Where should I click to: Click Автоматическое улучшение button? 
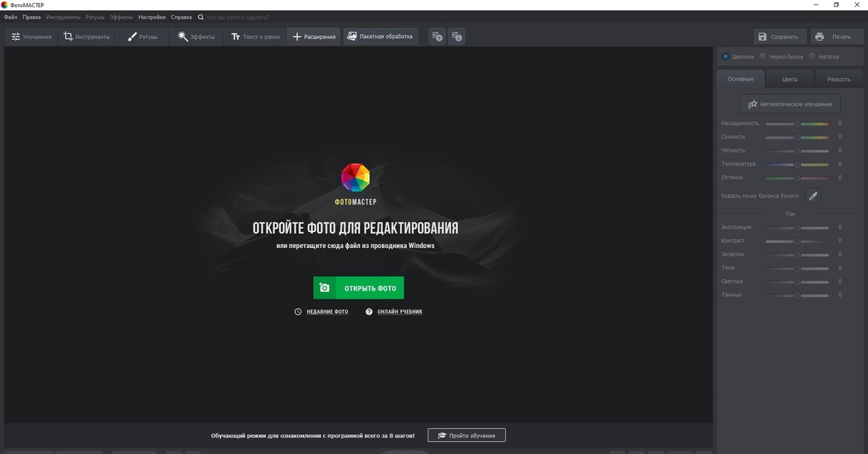(x=790, y=104)
